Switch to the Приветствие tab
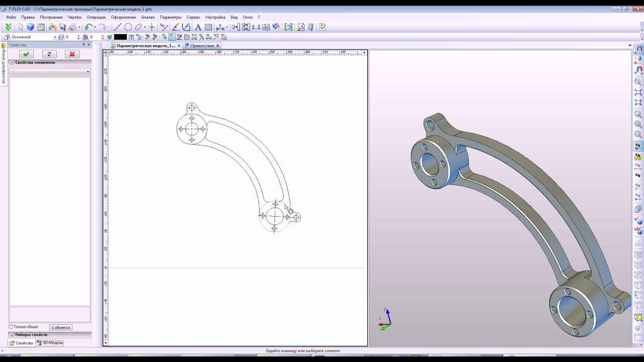Viewport: 644px width, 362px height. [x=202, y=46]
